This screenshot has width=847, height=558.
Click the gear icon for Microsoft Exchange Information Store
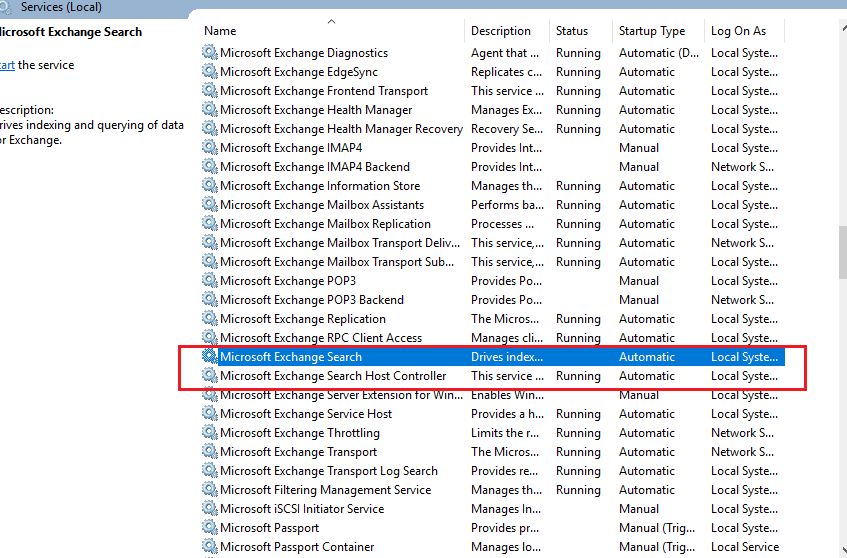point(210,185)
